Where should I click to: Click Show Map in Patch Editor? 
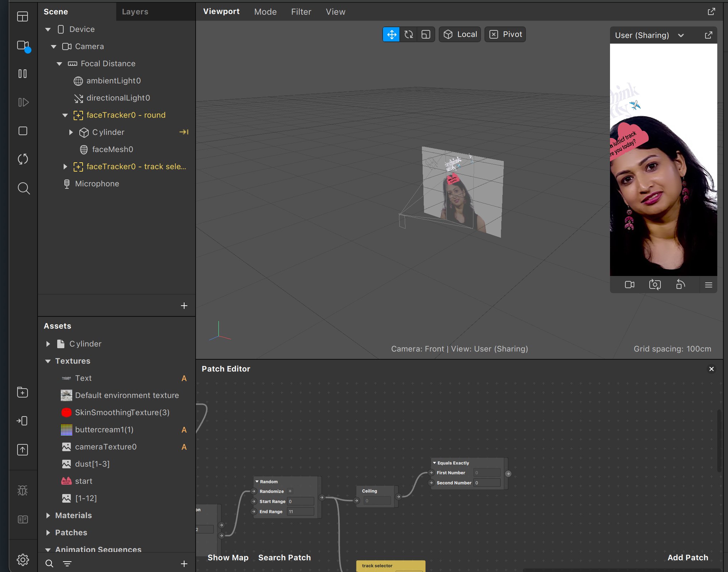(228, 558)
